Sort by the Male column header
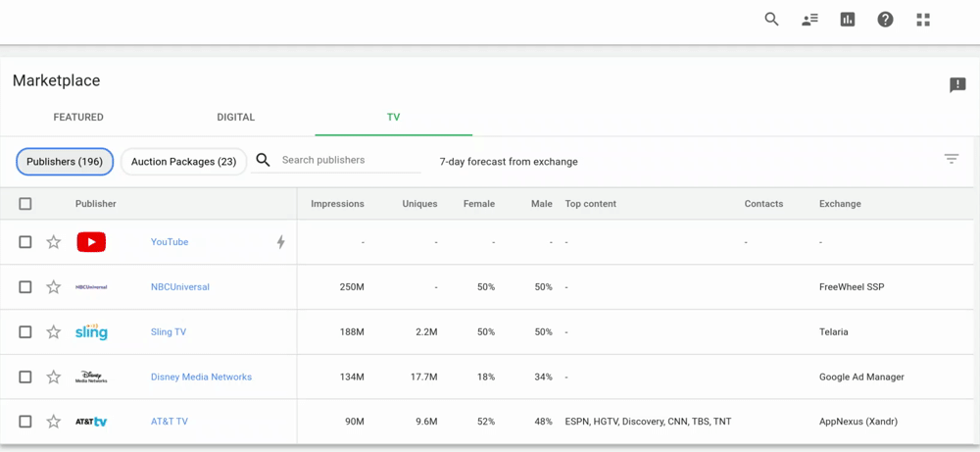The height and width of the screenshot is (452, 980). click(x=542, y=204)
